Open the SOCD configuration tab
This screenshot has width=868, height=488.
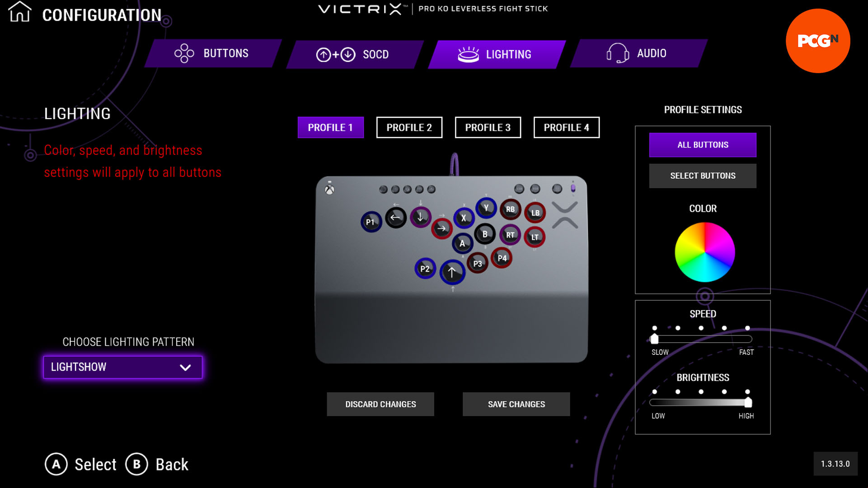[x=355, y=55]
